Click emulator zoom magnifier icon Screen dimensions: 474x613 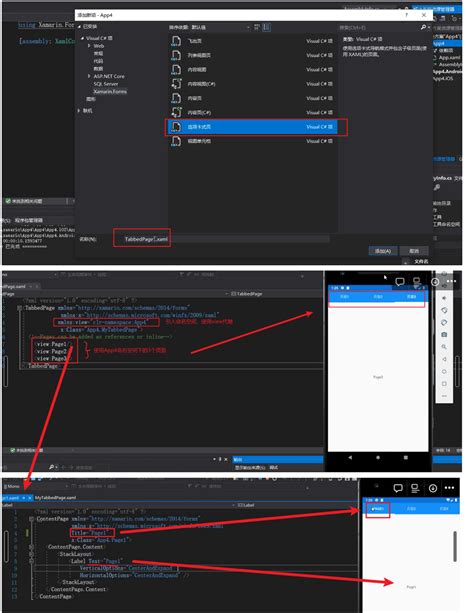(444, 347)
